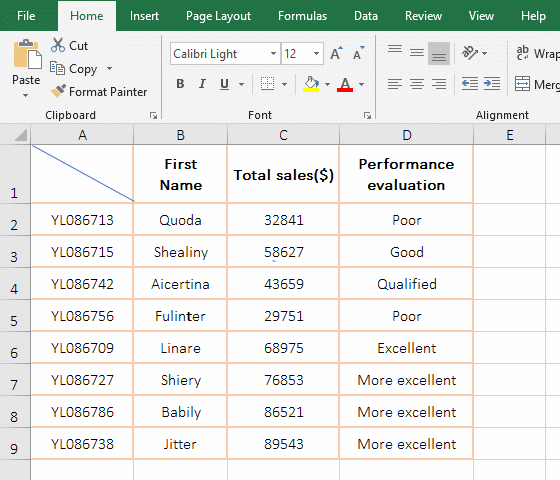Select column B header

coord(180,135)
